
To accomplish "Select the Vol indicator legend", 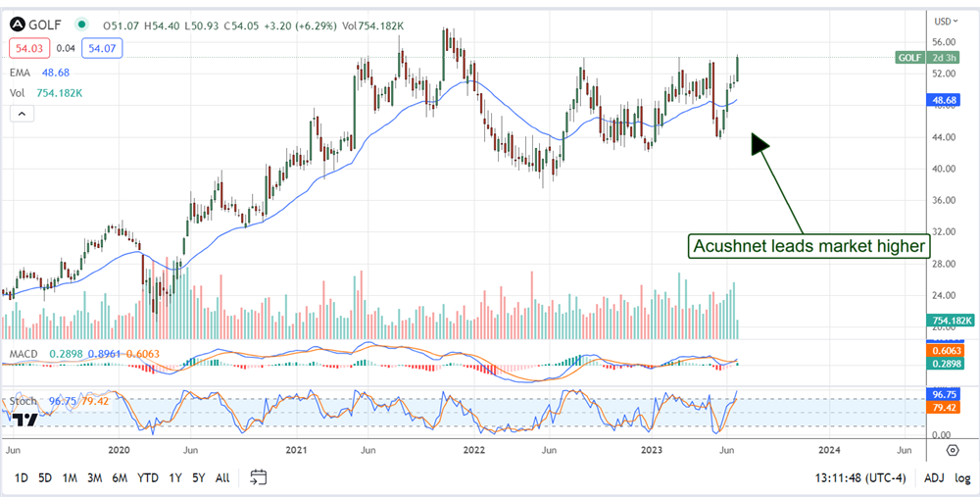I will (x=17, y=93).
